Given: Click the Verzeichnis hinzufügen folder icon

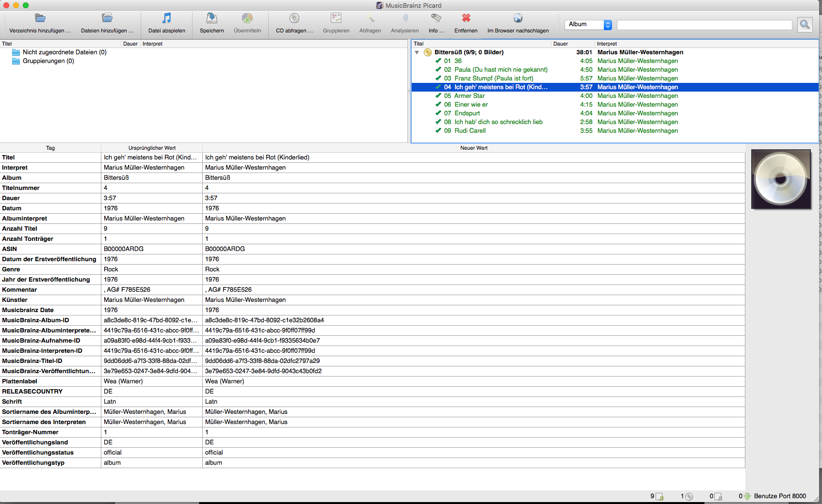Looking at the screenshot, I should tap(40, 18).
